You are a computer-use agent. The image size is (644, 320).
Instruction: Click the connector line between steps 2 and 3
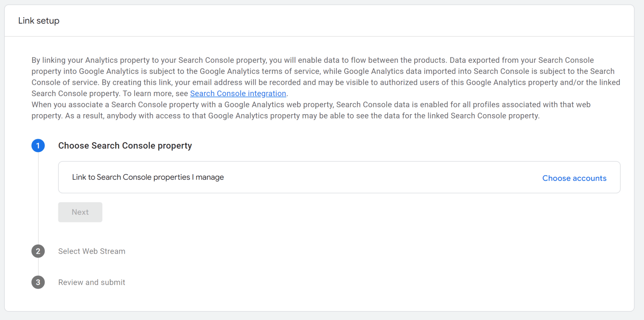coord(38,267)
